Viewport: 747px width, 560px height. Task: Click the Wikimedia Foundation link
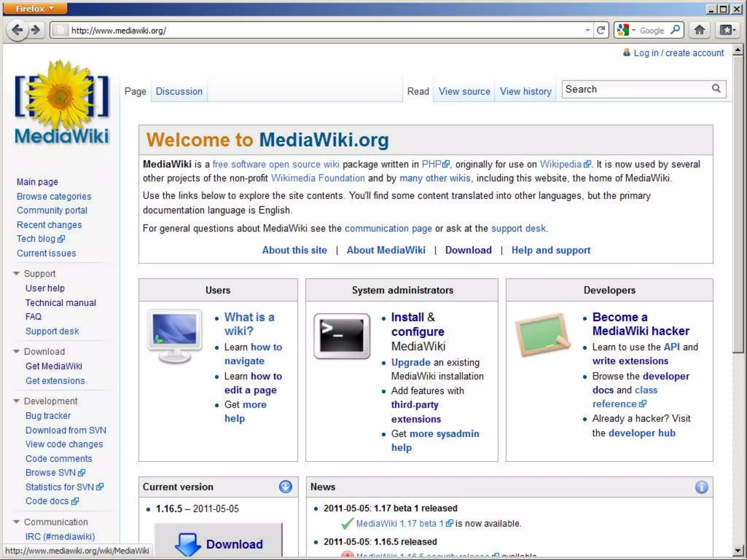[318, 178]
